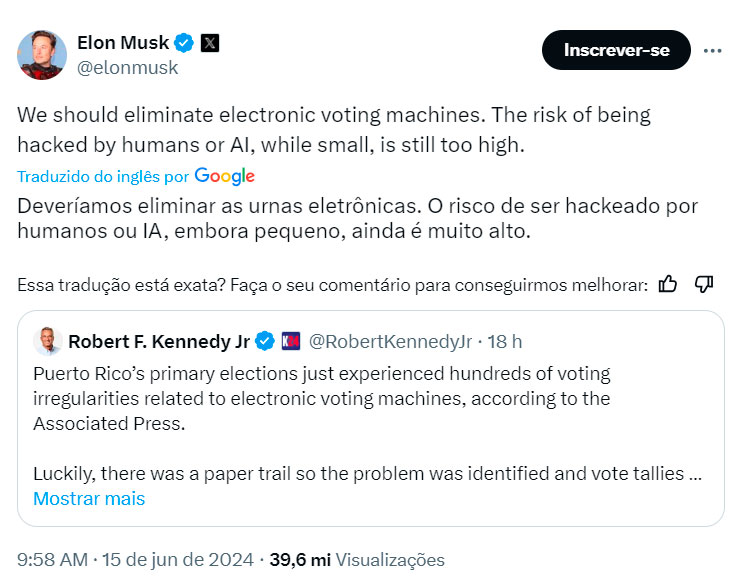Click the X affiliation badge icon
The width and height of the screenshot is (744, 588).
coord(210,43)
